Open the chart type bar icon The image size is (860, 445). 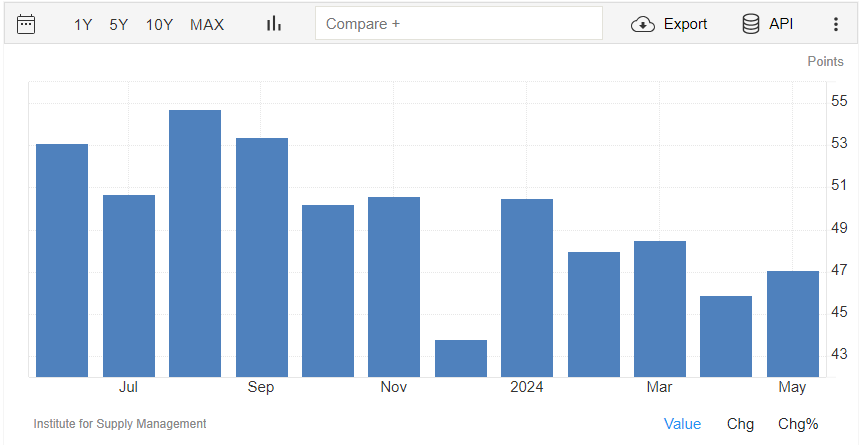[274, 24]
